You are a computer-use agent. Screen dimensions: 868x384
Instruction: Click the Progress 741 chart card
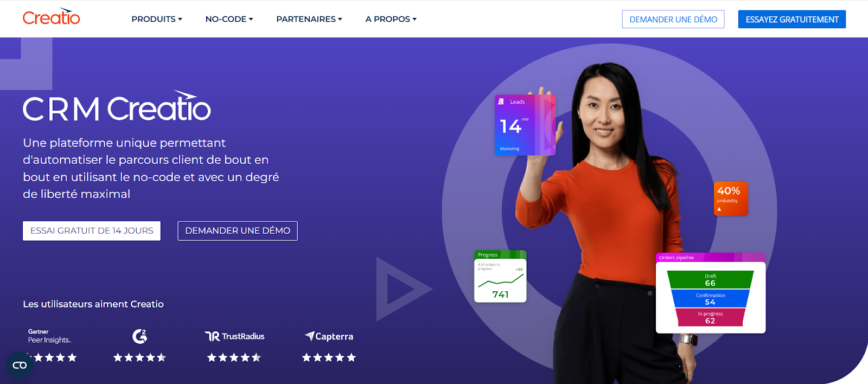[x=500, y=277]
